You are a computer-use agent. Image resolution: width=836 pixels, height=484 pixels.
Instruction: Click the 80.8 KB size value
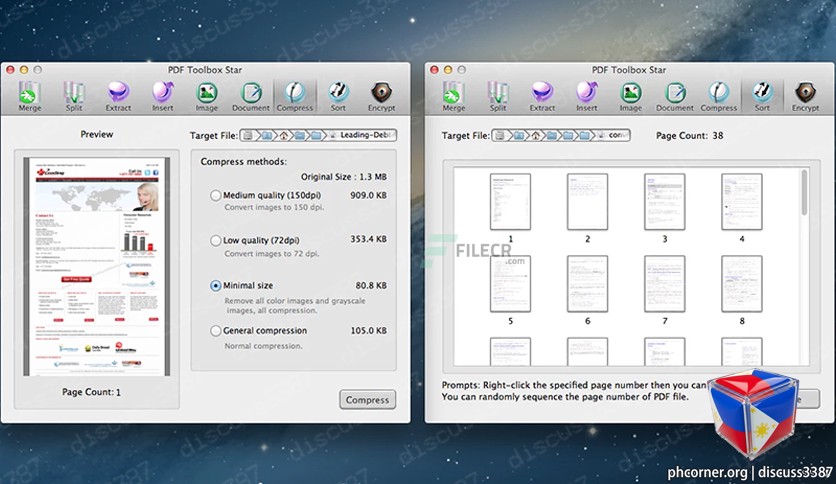pos(371,286)
